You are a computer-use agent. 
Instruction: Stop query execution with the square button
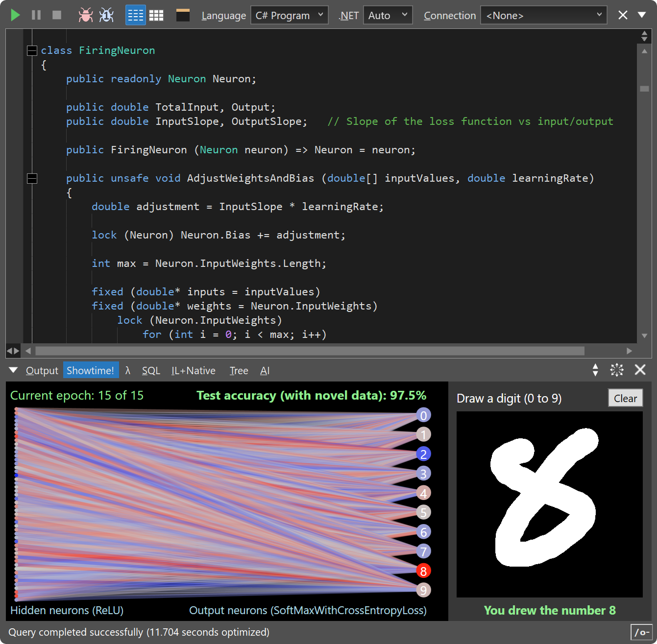57,15
